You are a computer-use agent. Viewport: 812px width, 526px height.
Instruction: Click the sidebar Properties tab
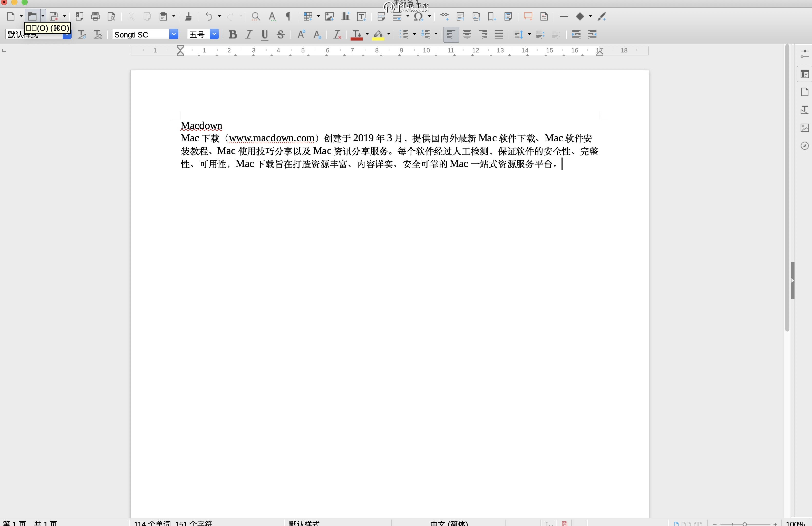tap(805, 74)
